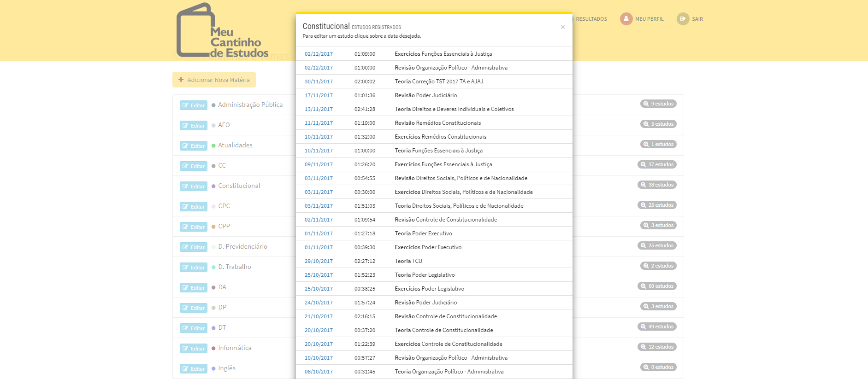This screenshot has height=379, width=868.
Task: Select text Revisão Remédios Constitucionais
Action: click(438, 123)
